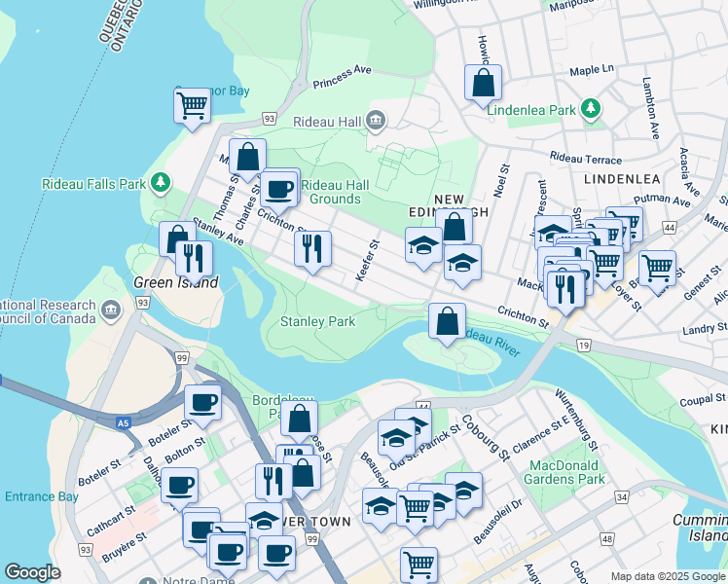Select the cafe cup marker near Cathcart St

[180, 486]
